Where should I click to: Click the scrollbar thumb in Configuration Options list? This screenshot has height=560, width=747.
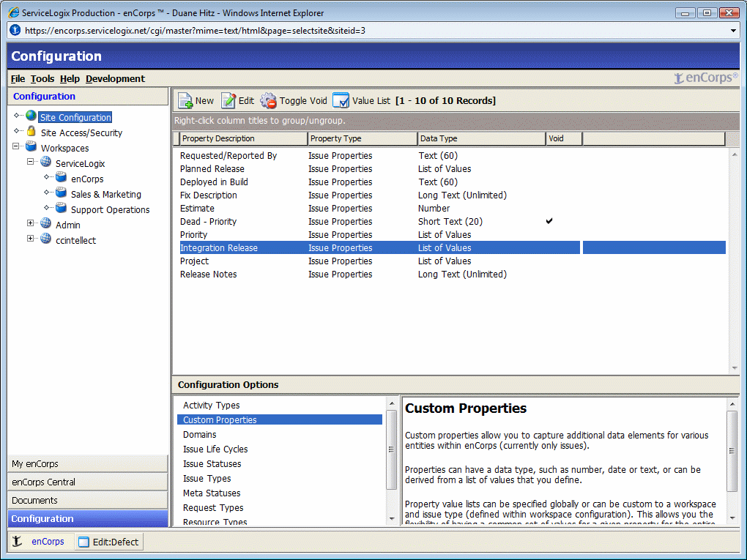coord(392,449)
